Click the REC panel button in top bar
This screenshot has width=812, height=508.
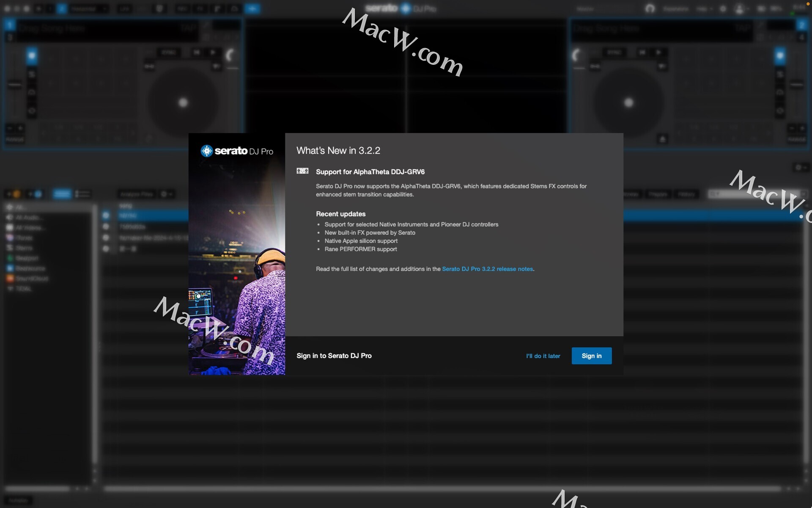(x=182, y=8)
